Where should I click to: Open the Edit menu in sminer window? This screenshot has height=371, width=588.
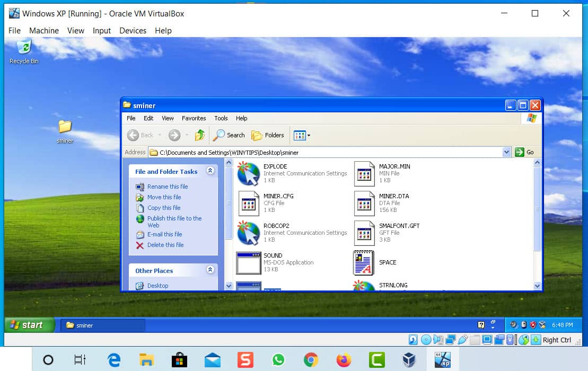pos(148,118)
